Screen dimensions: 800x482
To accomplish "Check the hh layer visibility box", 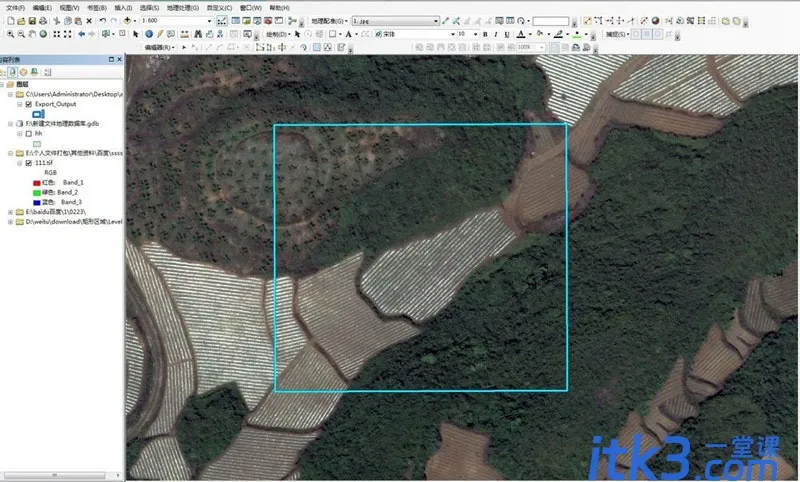I will (29, 134).
